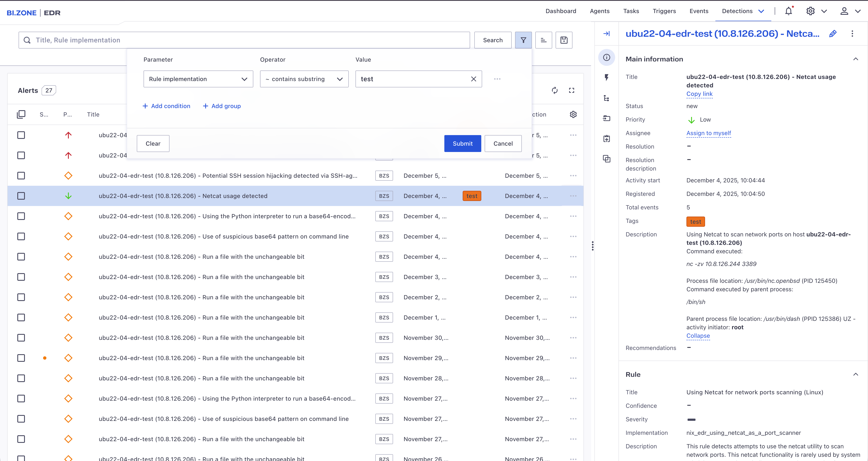The height and width of the screenshot is (461, 868).
Task: Click the refresh icon above the alerts table
Action: pos(555,90)
